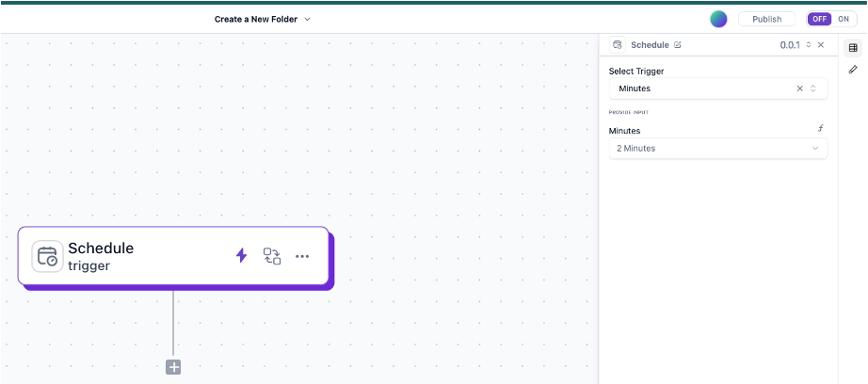Click the edit name icon beside Schedule title
The width and height of the screenshot is (868, 384).
pyautogui.click(x=678, y=45)
